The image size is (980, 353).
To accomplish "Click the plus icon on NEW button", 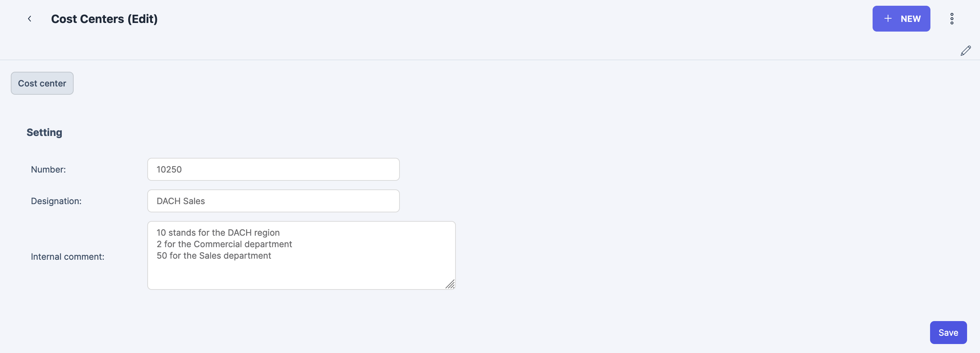I will coord(888,19).
